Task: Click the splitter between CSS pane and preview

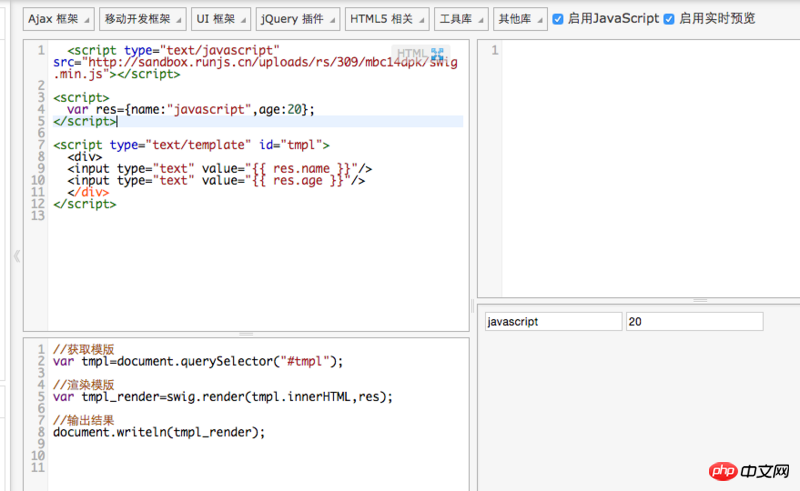Action: click(638, 300)
